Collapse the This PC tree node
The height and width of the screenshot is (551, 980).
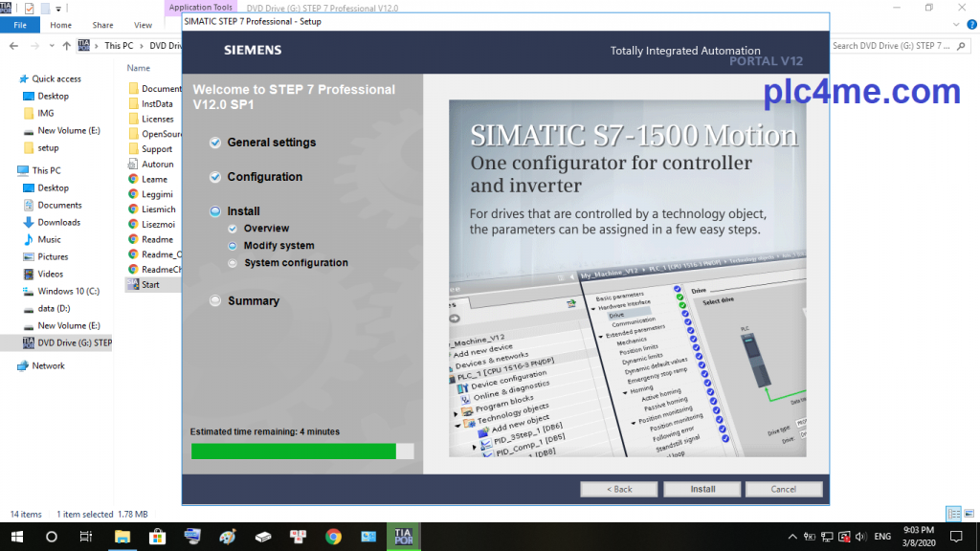tap(11, 170)
